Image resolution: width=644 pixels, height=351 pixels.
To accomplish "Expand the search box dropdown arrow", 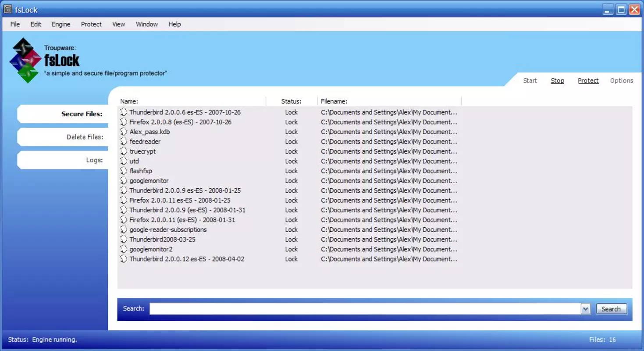I will coord(586,309).
